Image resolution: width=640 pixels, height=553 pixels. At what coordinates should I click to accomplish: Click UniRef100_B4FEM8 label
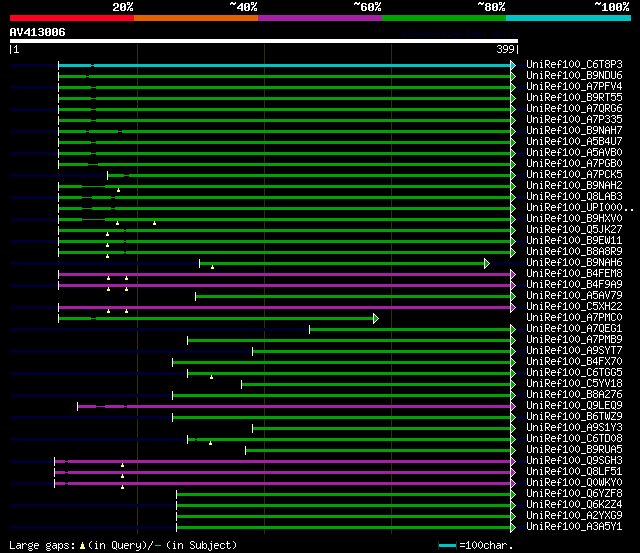574,274
